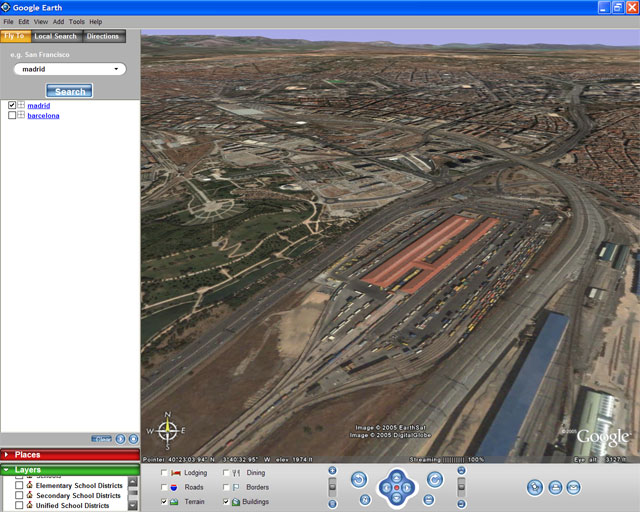Screen dimensions: 640x512
Task: Click the last of three round buttons at bottom right
Action: [x=573, y=487]
